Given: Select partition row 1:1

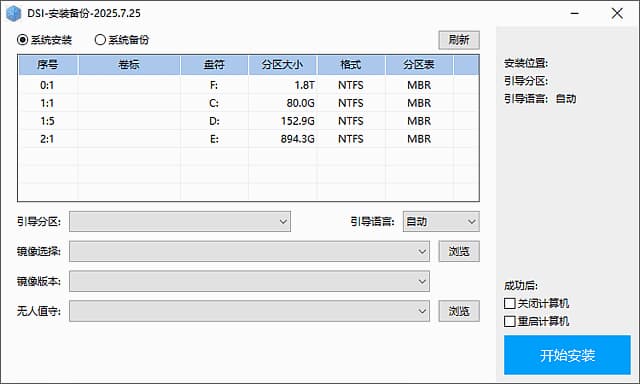Looking at the screenshot, I should tap(249, 103).
